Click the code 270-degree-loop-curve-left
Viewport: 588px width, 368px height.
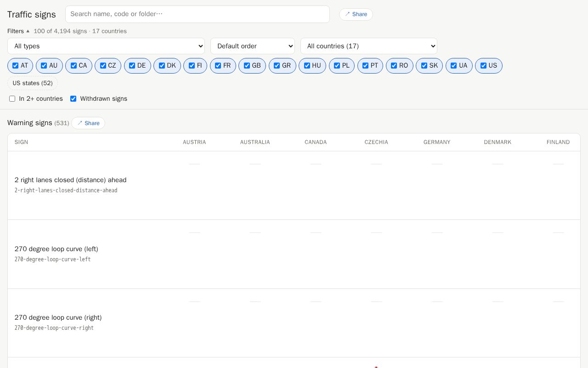pyautogui.click(x=53, y=259)
